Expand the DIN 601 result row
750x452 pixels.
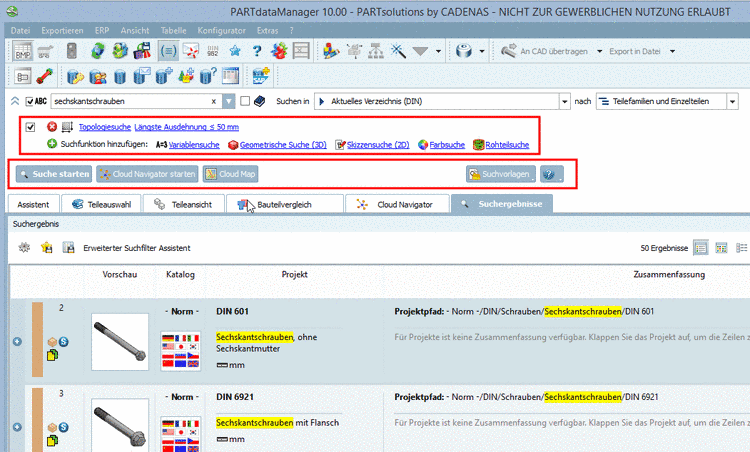[x=17, y=342]
